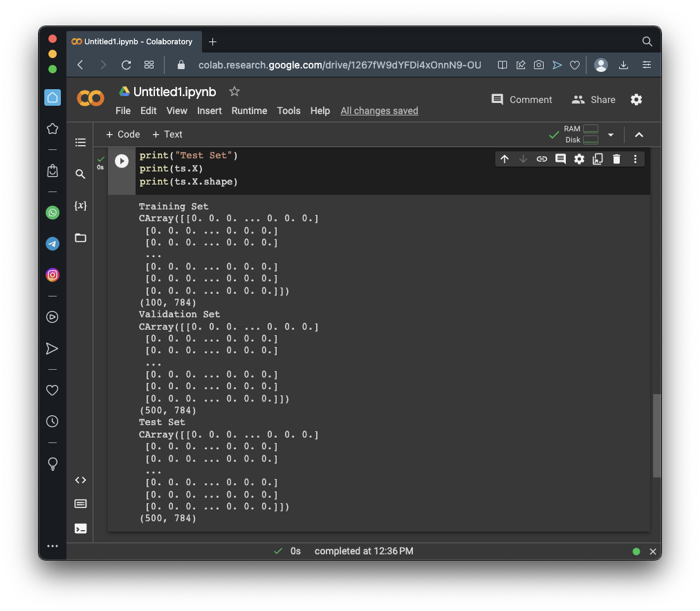Run the code cell with play button
700x611 pixels.
tap(122, 161)
